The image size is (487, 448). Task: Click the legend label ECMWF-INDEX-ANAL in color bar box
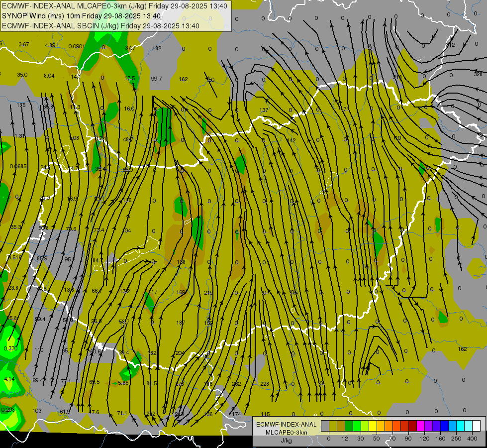coord(287,425)
